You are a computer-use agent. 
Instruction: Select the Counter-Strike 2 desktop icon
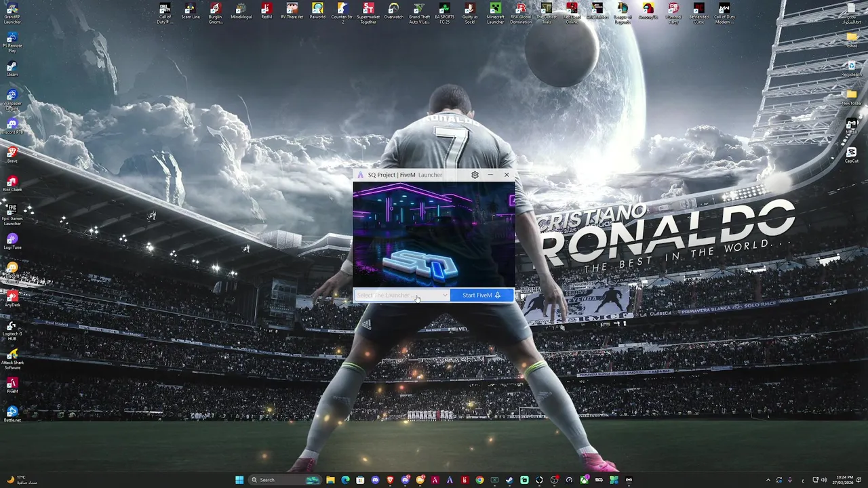tap(343, 14)
